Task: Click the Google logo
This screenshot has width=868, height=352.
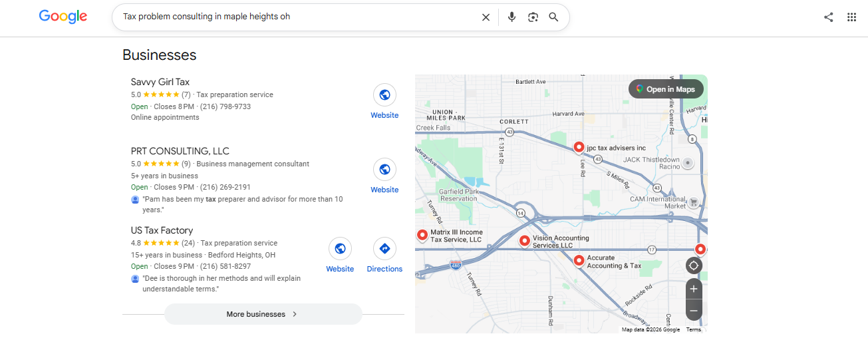Action: (63, 17)
